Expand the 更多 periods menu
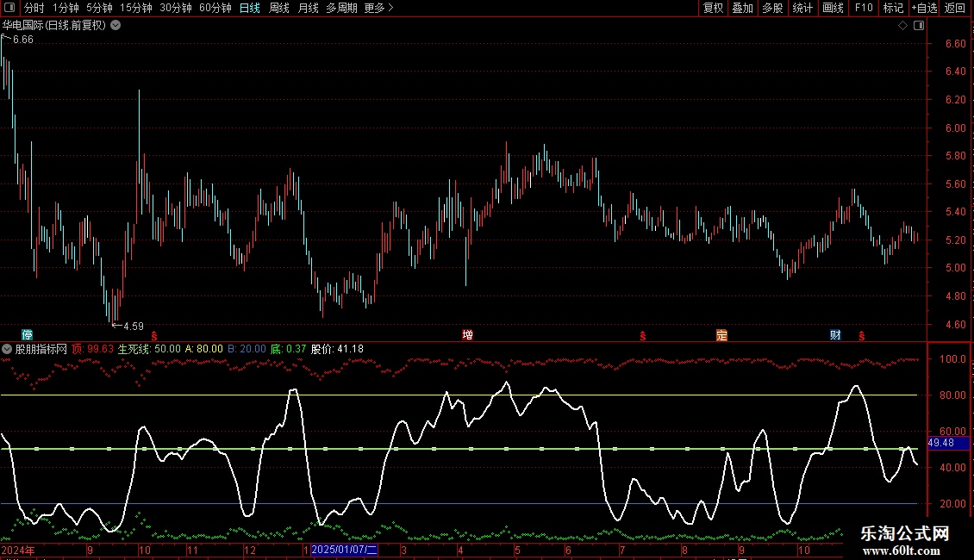The width and height of the screenshot is (974, 560). click(378, 8)
